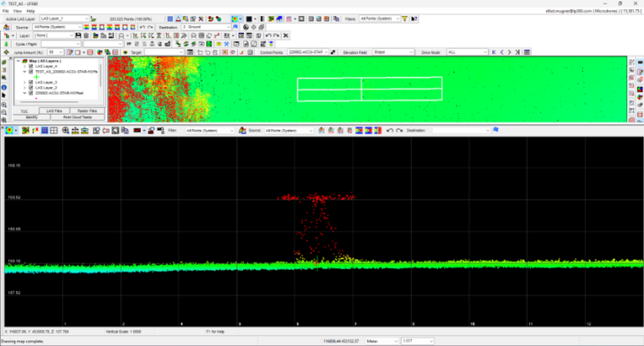
Task: Toggle 220802-ACCU-STAR-HOffset layer checkbox
Action: coord(31,93)
